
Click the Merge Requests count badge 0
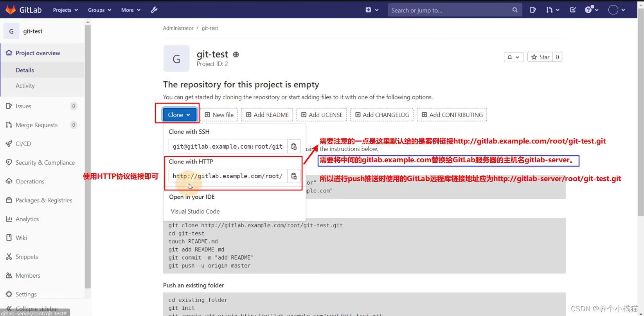pyautogui.click(x=74, y=125)
